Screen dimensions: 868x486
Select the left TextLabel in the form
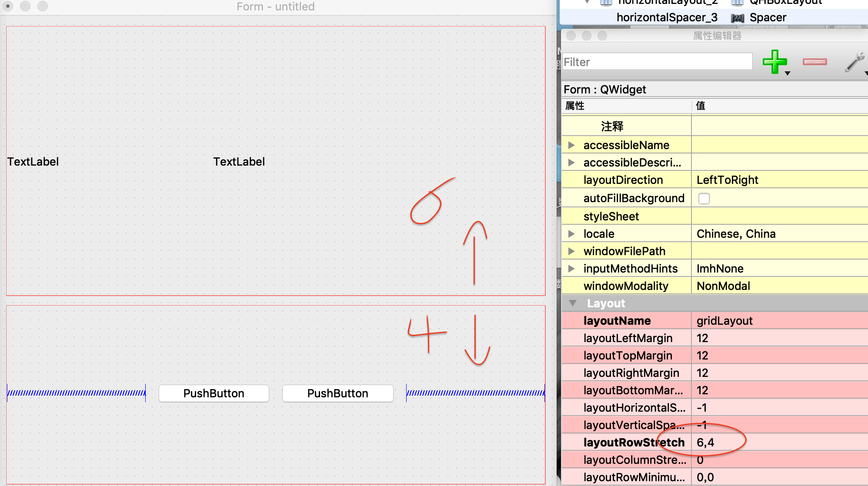pyautogui.click(x=33, y=162)
